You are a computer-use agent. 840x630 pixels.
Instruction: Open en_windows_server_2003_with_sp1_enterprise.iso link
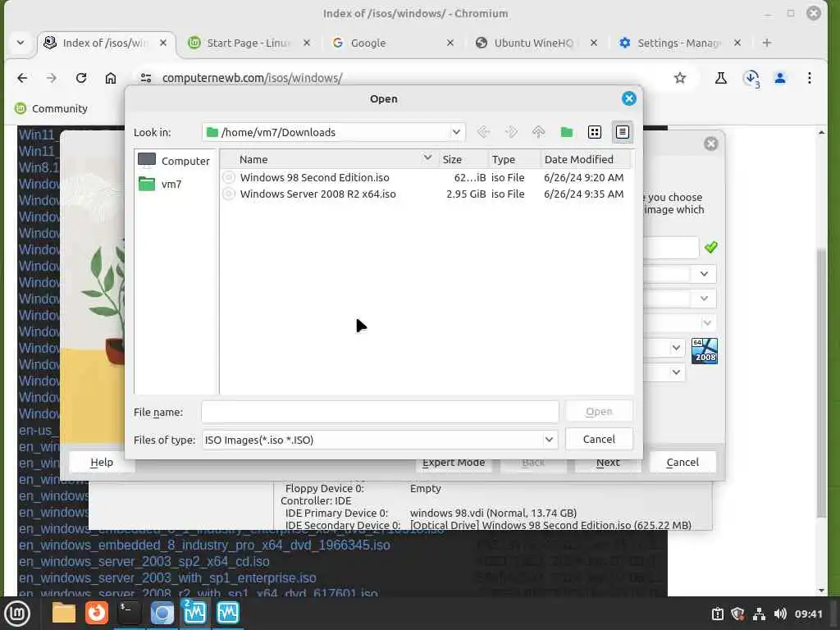167,578
